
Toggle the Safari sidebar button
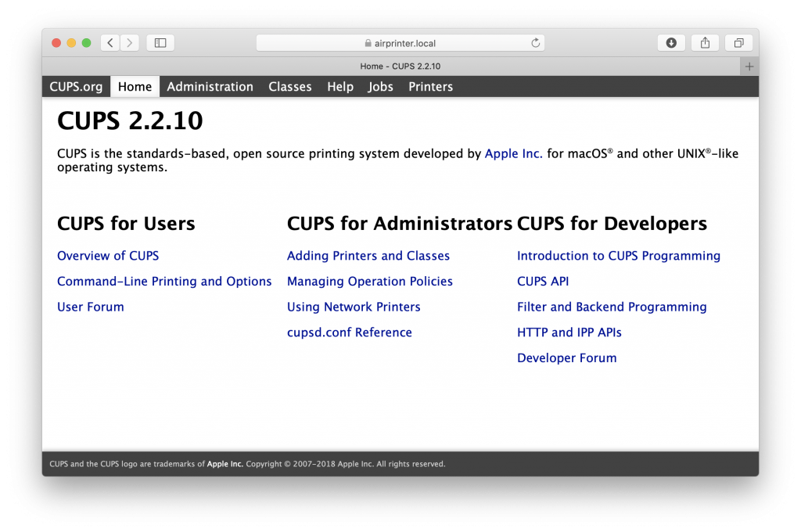[x=160, y=43]
